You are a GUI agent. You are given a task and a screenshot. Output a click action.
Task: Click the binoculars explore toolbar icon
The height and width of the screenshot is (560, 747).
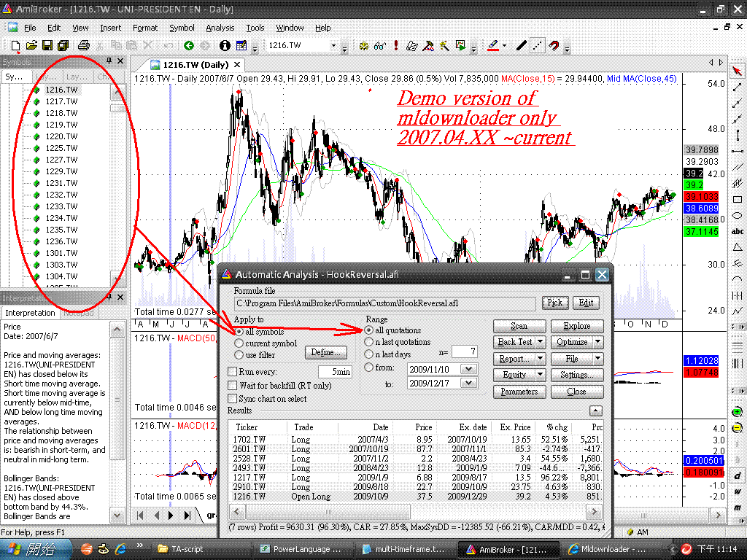pyautogui.click(x=380, y=46)
